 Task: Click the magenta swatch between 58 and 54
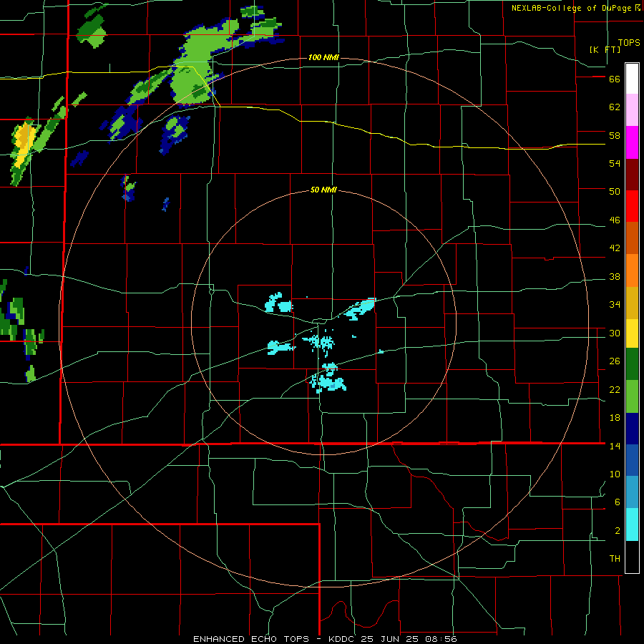632,142
